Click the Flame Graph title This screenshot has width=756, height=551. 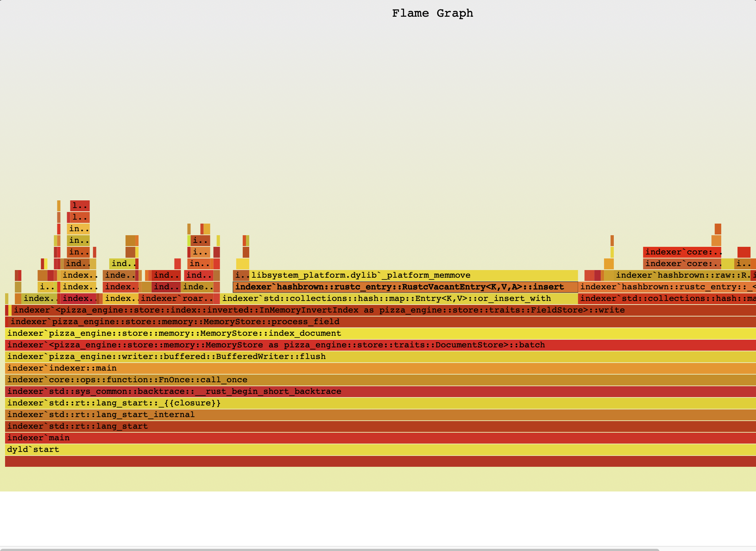click(x=432, y=13)
